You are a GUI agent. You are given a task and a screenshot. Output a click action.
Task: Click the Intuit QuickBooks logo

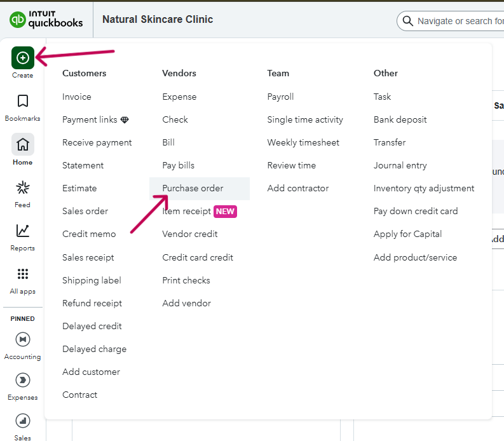pos(46,20)
